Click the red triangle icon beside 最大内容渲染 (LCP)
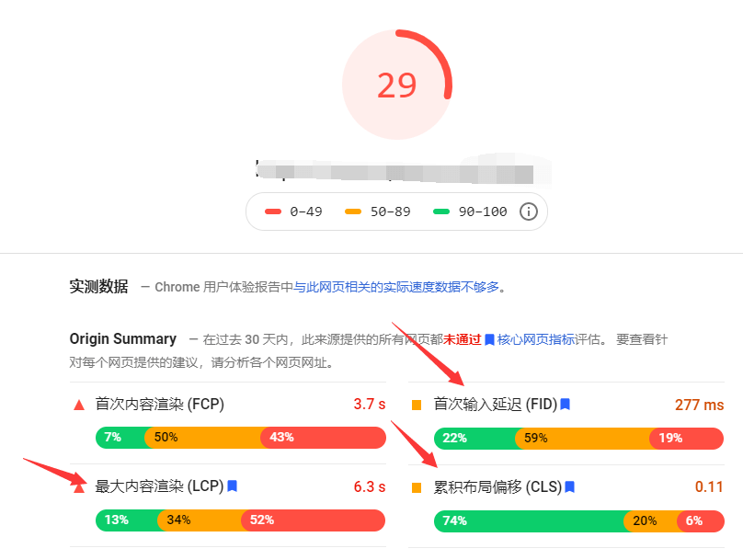The image size is (743, 560). coord(78,486)
